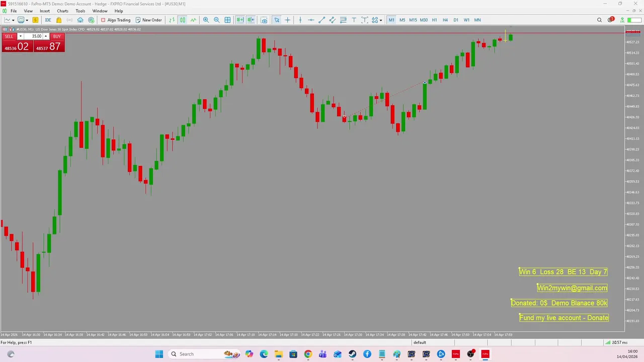
Task: Select the Fibonacci retracement tool
Action: [x=343, y=20]
